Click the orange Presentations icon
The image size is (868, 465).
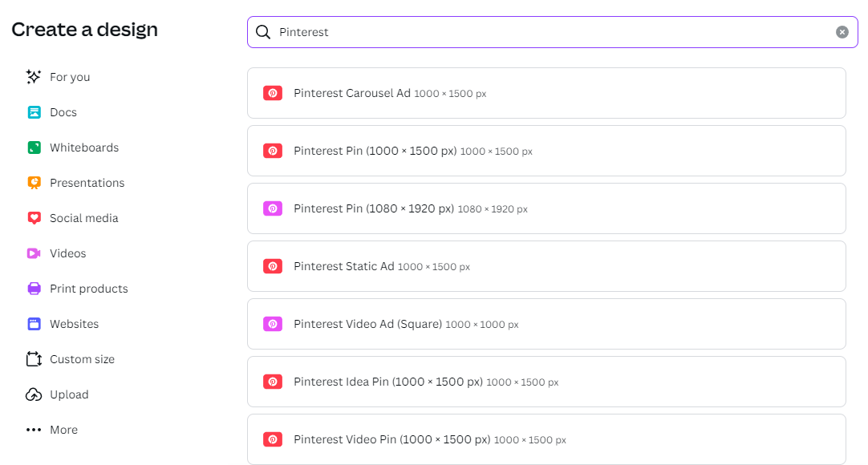(x=34, y=183)
